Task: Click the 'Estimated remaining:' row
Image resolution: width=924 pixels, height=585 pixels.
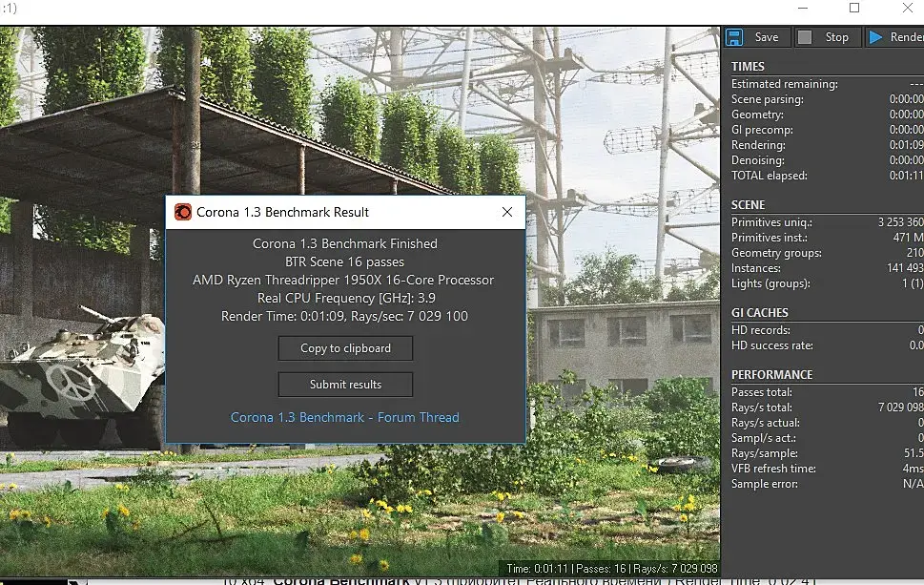Action: click(828, 84)
